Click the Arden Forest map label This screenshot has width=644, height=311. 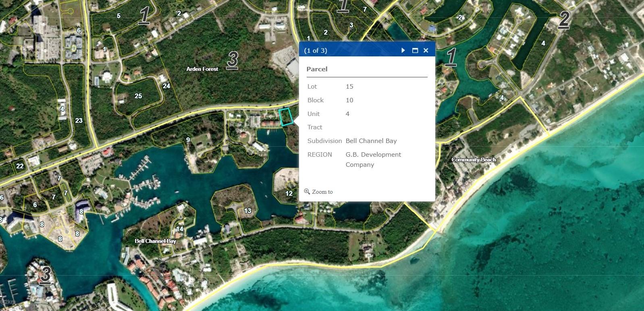click(202, 69)
